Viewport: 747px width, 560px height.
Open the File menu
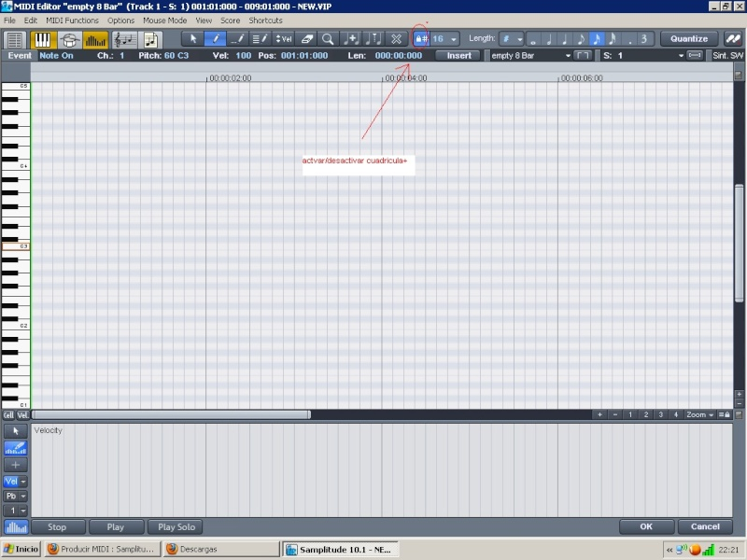point(9,21)
